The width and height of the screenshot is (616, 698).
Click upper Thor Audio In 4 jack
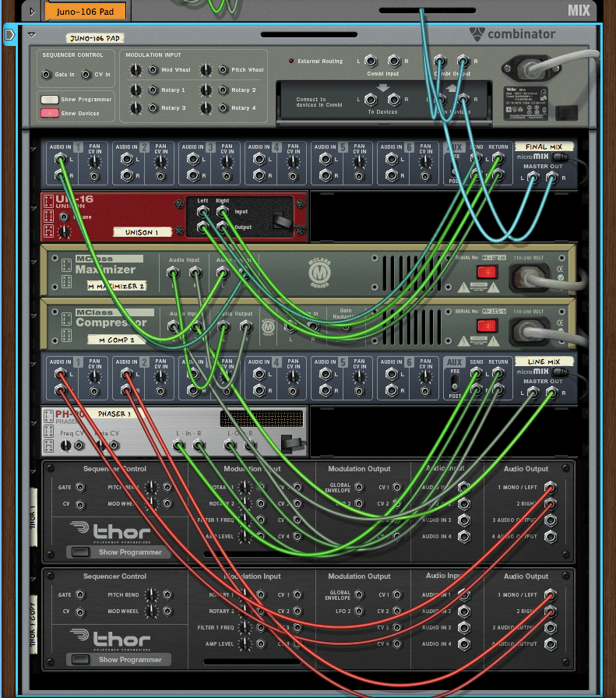(464, 537)
